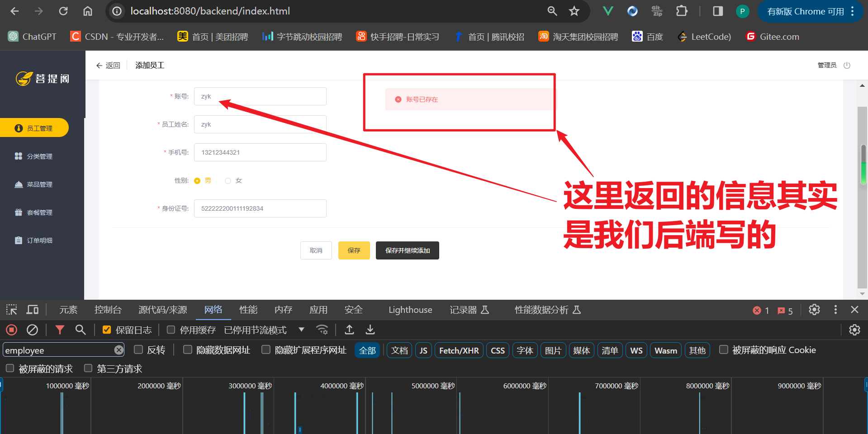Open the Chrome profile avatar P
This screenshot has width=868, height=434.
[x=742, y=11]
